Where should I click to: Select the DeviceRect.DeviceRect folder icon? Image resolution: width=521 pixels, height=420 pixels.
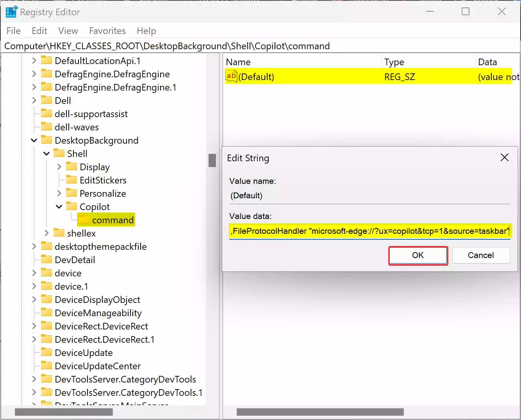[x=46, y=326]
